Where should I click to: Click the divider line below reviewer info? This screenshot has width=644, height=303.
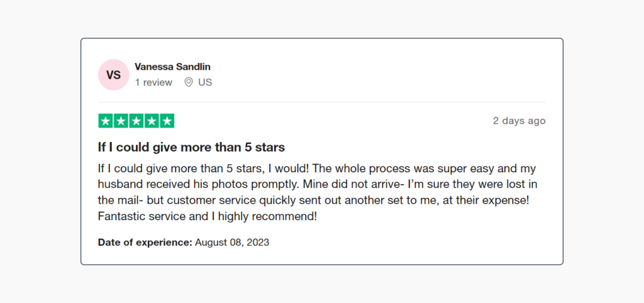point(321,102)
